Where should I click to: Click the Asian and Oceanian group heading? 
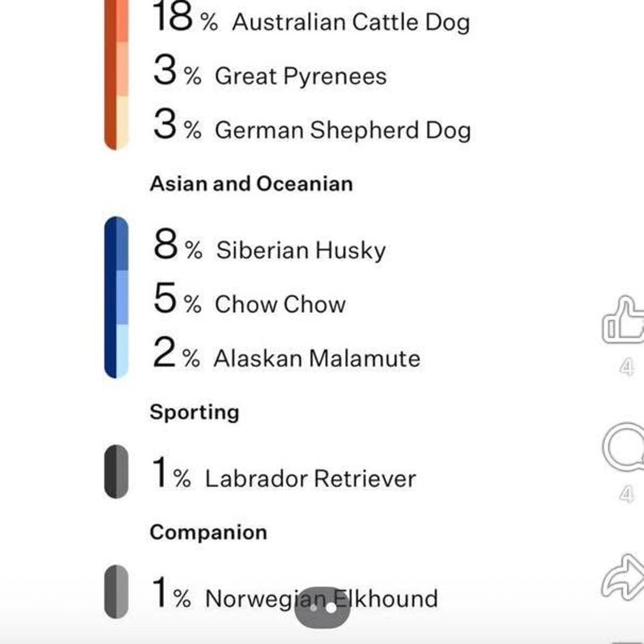[251, 184]
